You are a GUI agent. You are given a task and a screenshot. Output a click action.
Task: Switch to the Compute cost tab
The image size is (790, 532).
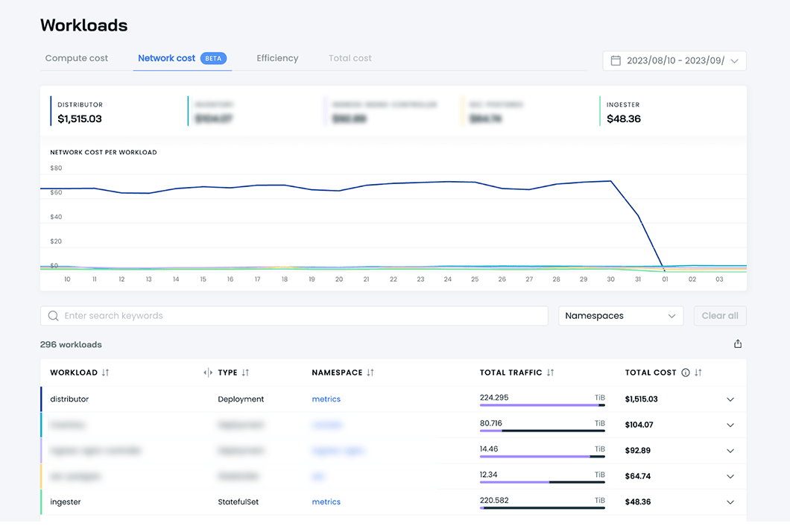click(77, 58)
